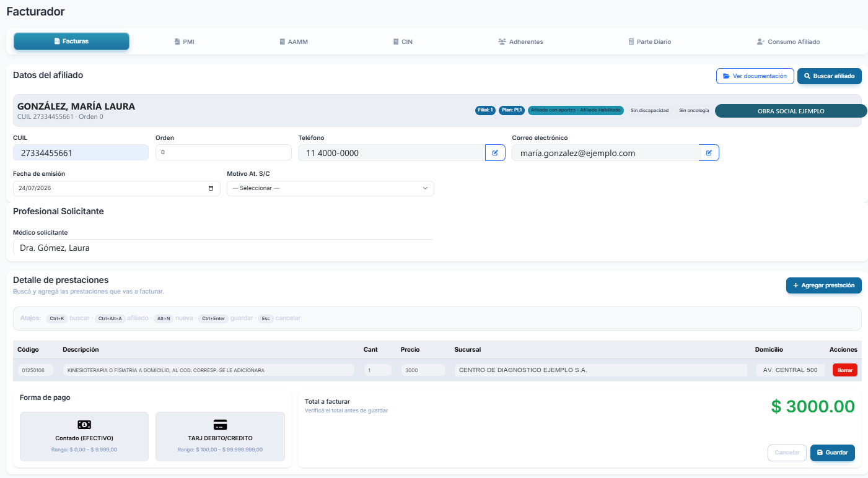Click the Ctrl+Alt+A shortcut chip
Screen dimensions: 868x478
(x=110, y=318)
